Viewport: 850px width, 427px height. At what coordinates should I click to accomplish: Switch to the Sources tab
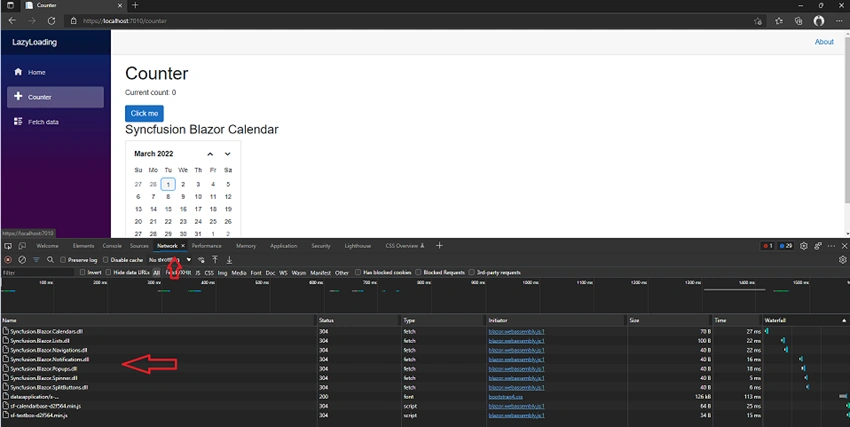pyautogui.click(x=139, y=246)
